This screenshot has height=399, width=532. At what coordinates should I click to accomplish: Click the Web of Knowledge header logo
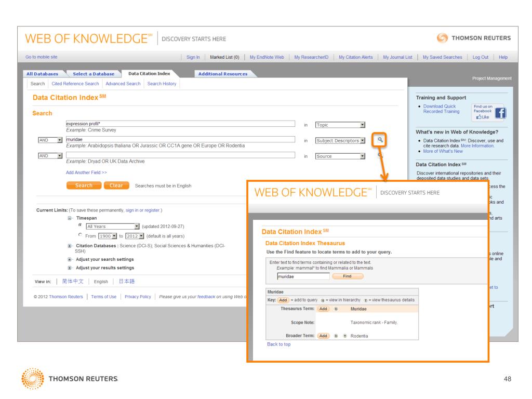tap(88, 38)
